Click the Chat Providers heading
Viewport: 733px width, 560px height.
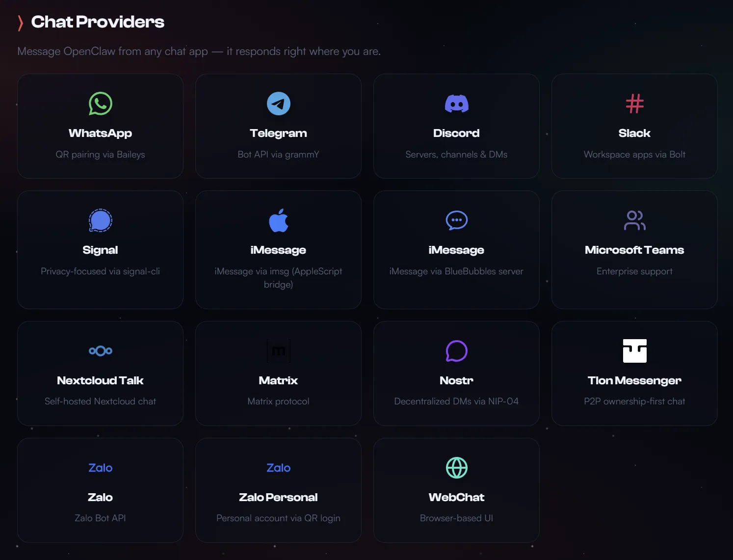coord(98,22)
